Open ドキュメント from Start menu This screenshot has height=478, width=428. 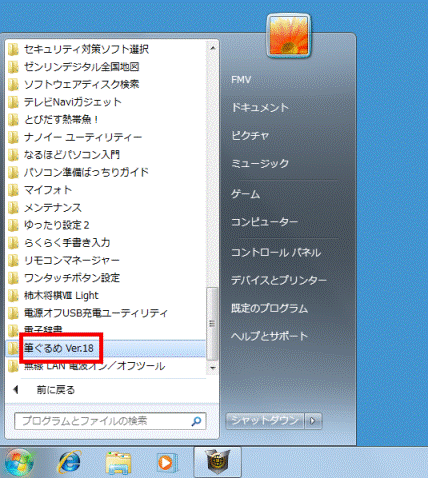click(260, 107)
